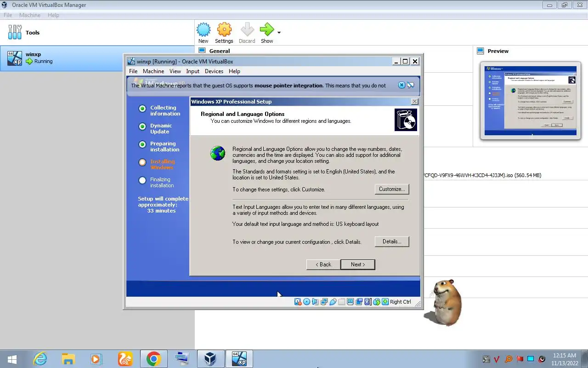Click Next in the XP Setup wizard

(358, 264)
